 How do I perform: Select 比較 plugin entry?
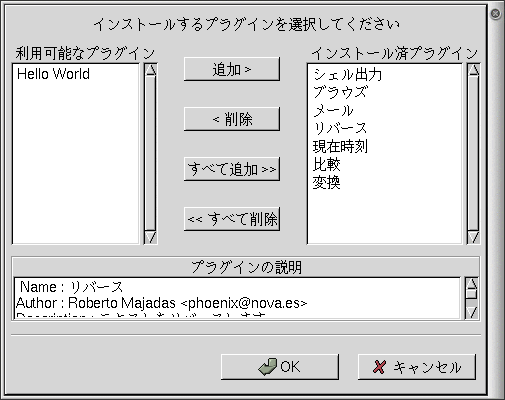[x=327, y=164]
